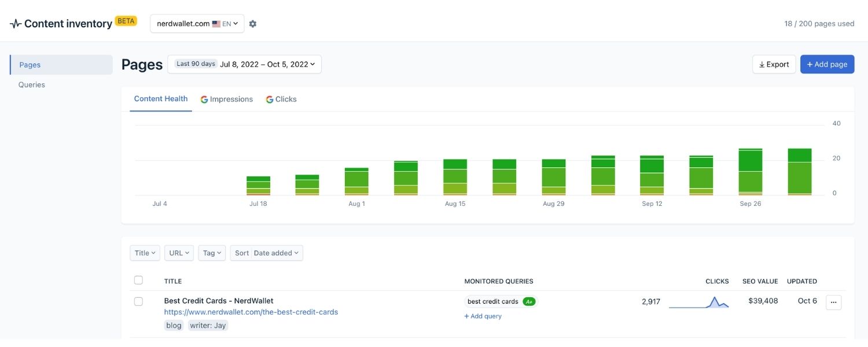Select Queries in the sidebar
This screenshot has height=347, width=868.
(x=32, y=84)
